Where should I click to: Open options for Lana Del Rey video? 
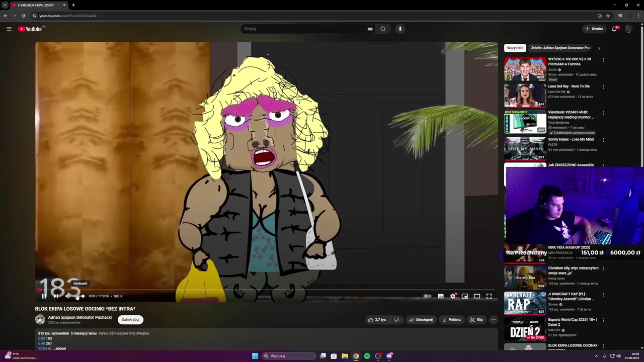[603, 87]
